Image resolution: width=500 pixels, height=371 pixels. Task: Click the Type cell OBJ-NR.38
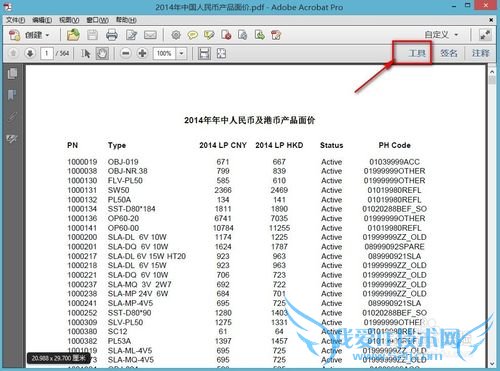click(x=128, y=171)
